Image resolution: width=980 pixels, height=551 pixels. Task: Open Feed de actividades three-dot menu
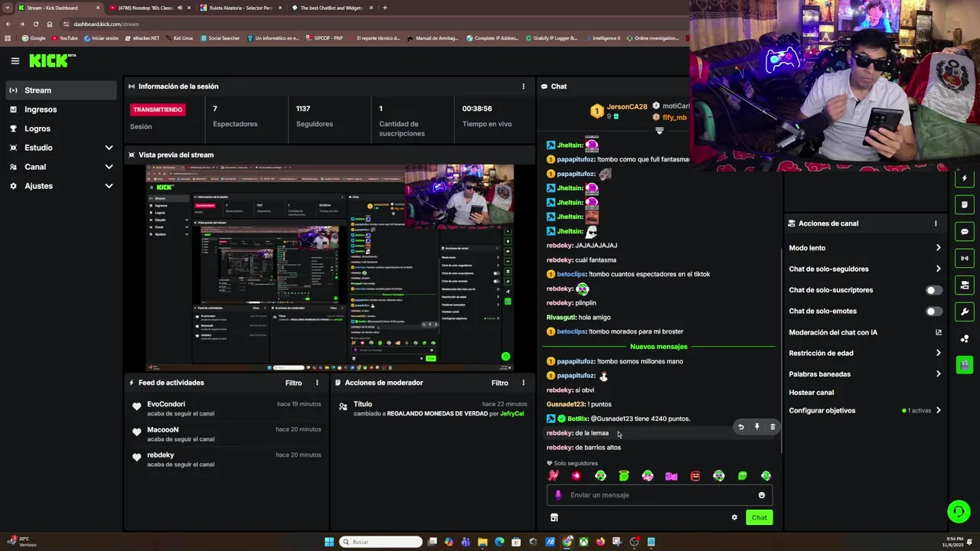pos(317,383)
